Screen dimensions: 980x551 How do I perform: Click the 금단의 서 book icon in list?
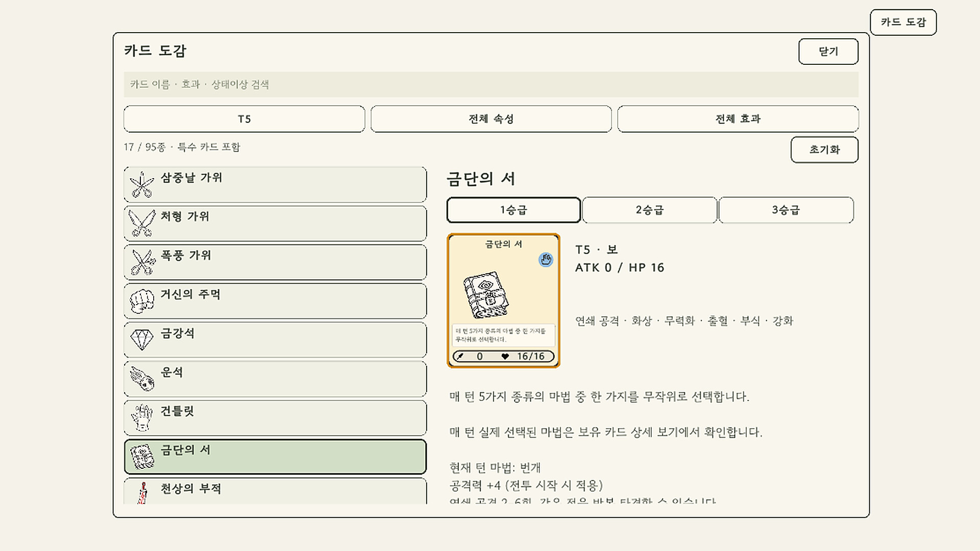click(142, 457)
